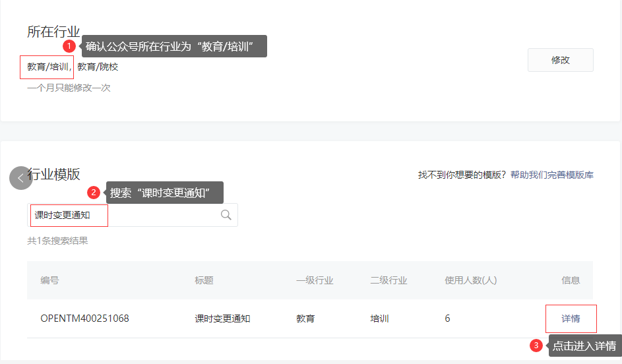Select the 教育/培训 industry text

click(x=48, y=67)
